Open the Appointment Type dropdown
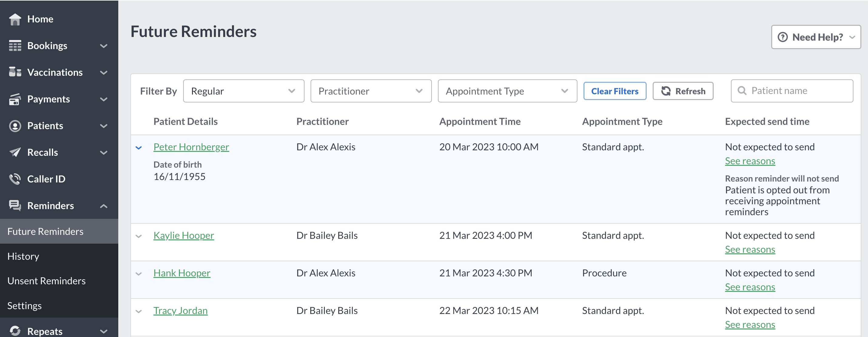868x337 pixels. pyautogui.click(x=507, y=91)
